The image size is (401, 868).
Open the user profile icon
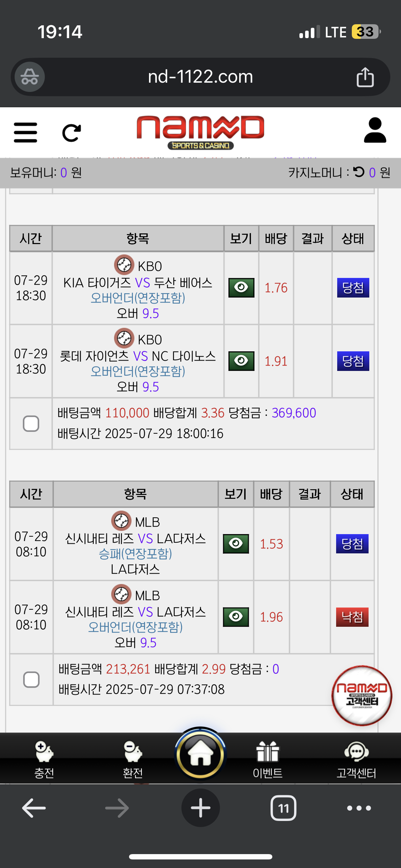pyautogui.click(x=375, y=130)
